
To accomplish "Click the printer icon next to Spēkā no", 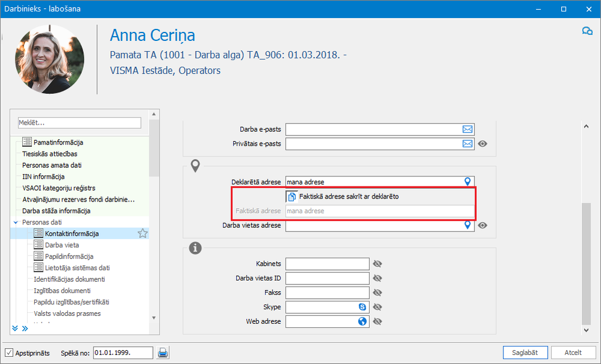I will tap(163, 353).
